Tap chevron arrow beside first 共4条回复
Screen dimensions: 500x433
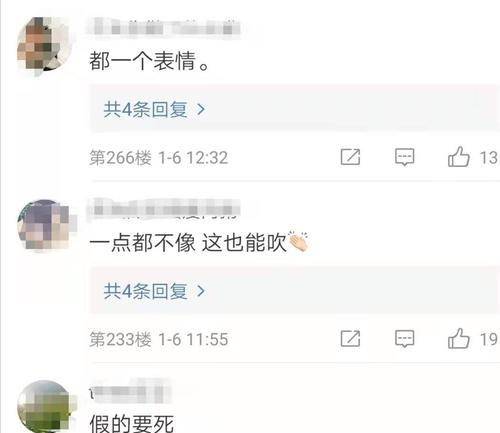click(201, 109)
